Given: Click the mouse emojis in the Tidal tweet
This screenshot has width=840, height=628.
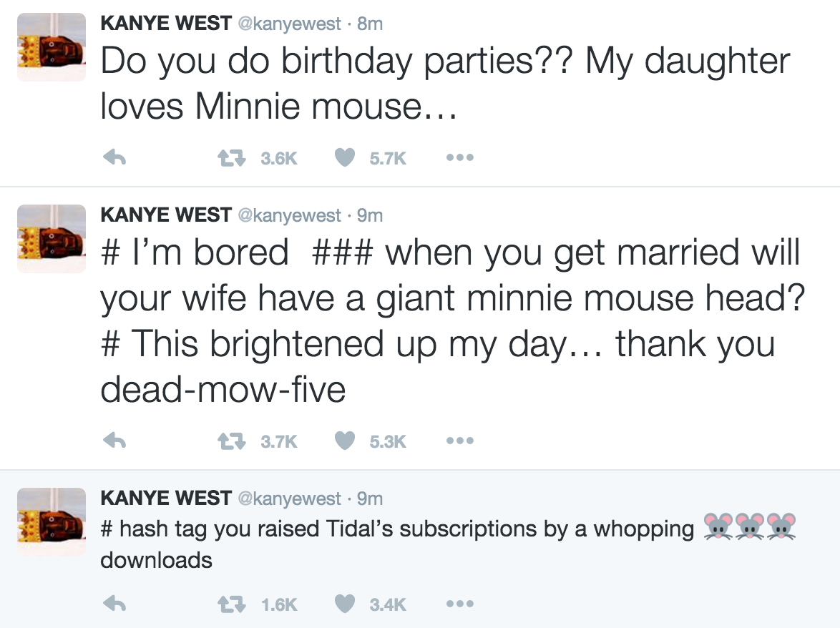Looking at the screenshot, I should pyautogui.click(x=749, y=529).
